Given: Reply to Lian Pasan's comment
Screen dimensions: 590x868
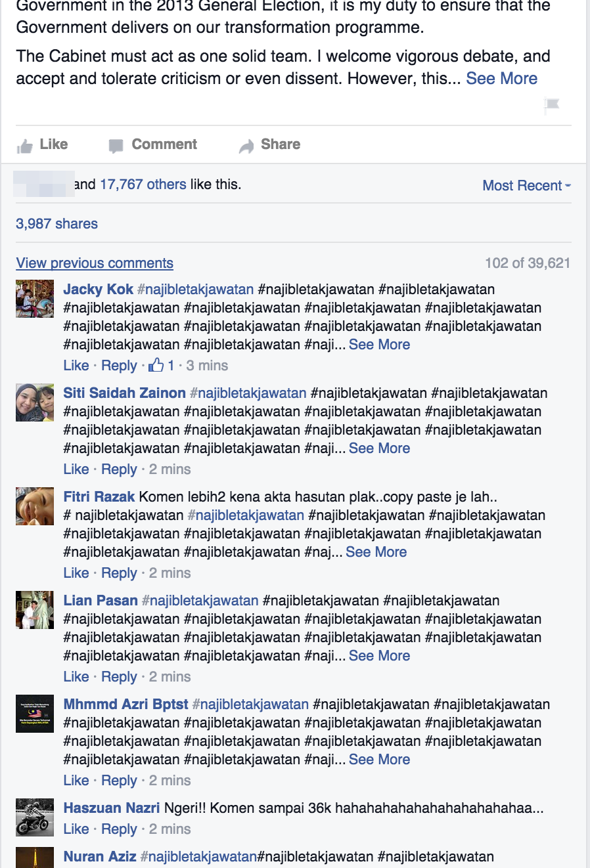Looking at the screenshot, I should coord(119,676).
